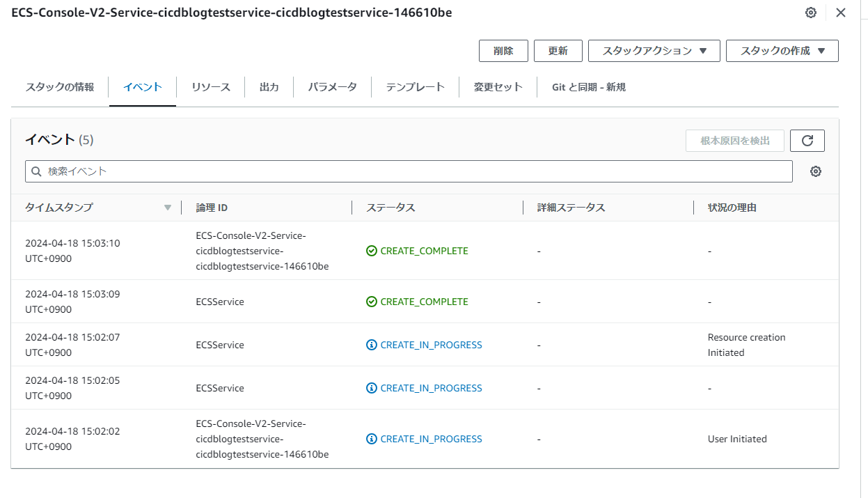Click the タイムスタンプ column header
Viewport: 868px width, 498px height.
click(59, 208)
